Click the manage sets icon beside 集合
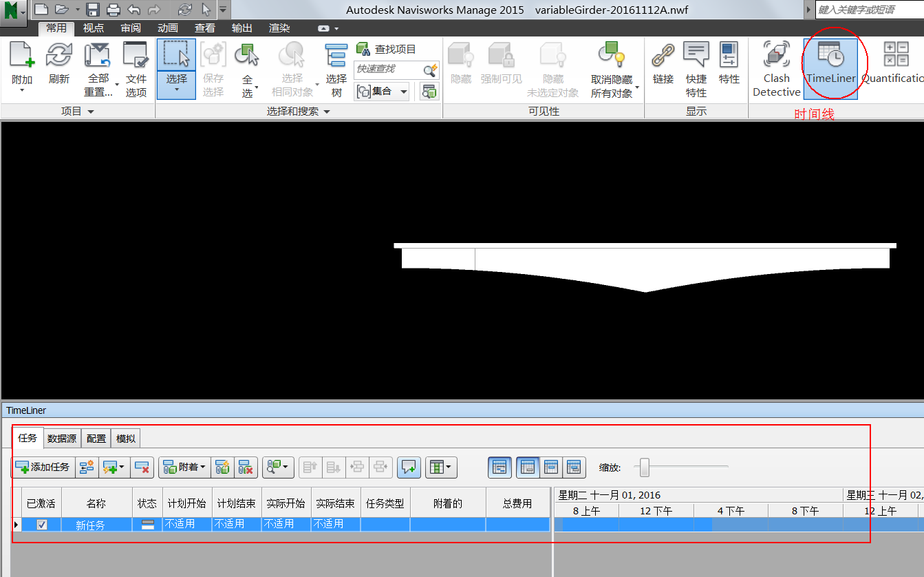 (430, 91)
